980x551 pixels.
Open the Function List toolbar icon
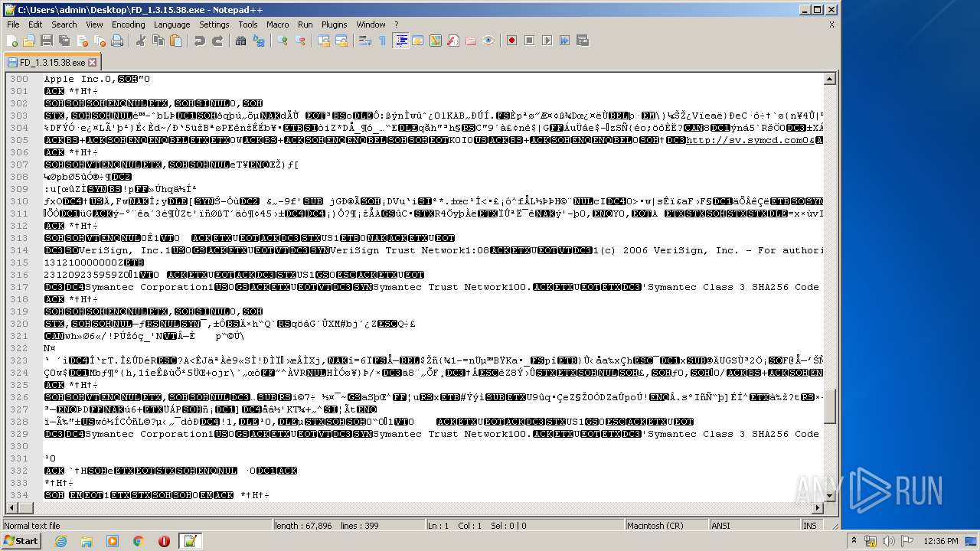tap(453, 41)
